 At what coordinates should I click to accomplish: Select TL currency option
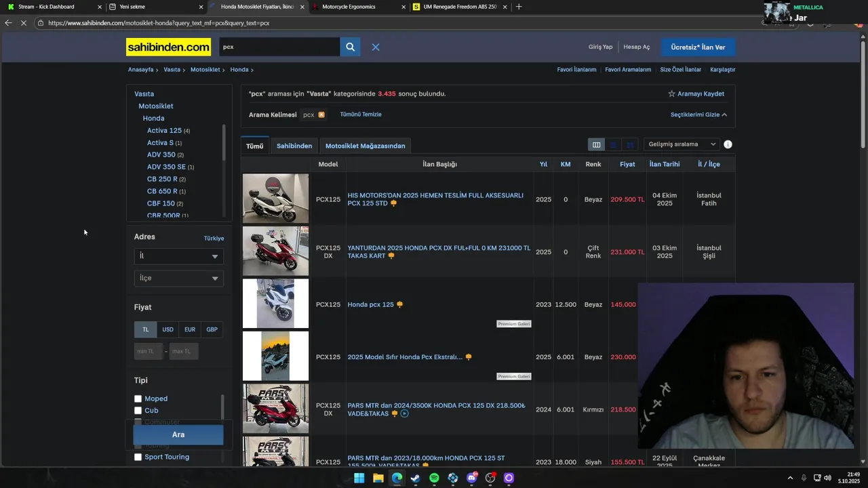145,329
